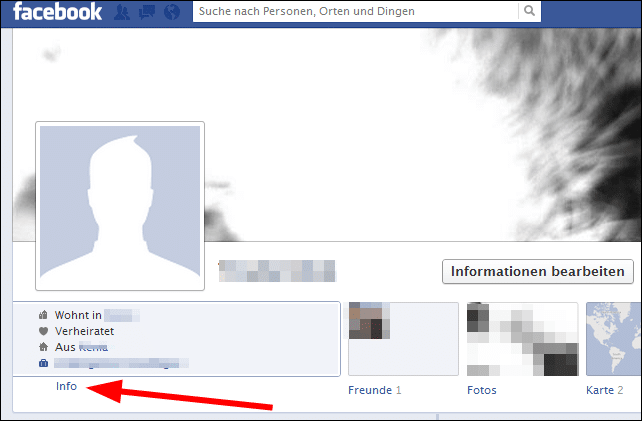Click the 'Wohnt in' city icon

pyautogui.click(x=43, y=315)
